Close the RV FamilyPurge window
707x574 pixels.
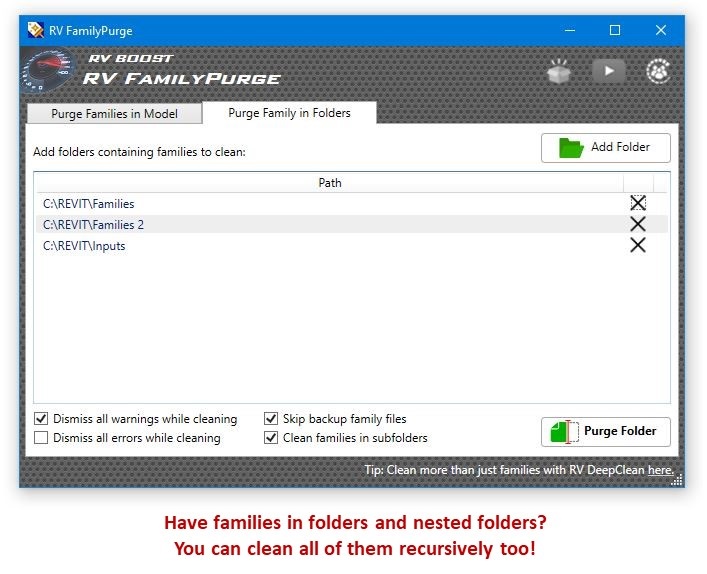click(x=661, y=30)
